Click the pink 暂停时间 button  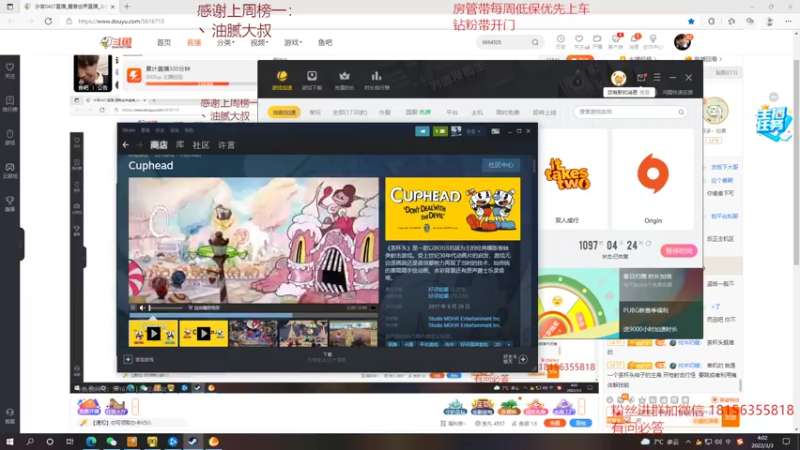click(x=679, y=251)
